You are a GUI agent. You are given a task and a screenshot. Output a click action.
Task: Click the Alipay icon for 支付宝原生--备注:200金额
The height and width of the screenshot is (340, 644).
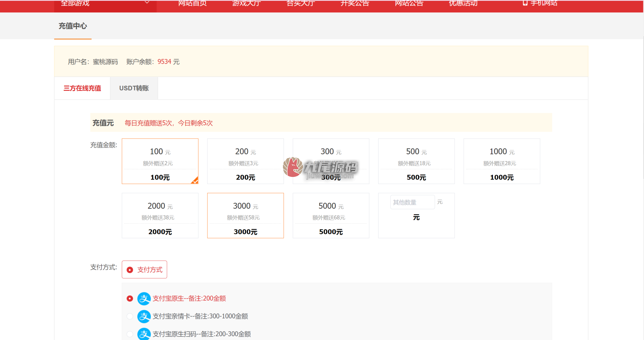point(144,298)
